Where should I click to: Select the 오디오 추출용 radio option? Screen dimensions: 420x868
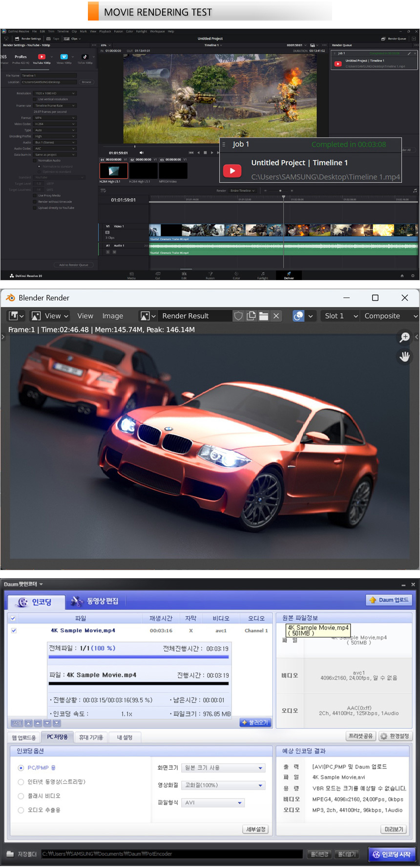pyautogui.click(x=21, y=810)
